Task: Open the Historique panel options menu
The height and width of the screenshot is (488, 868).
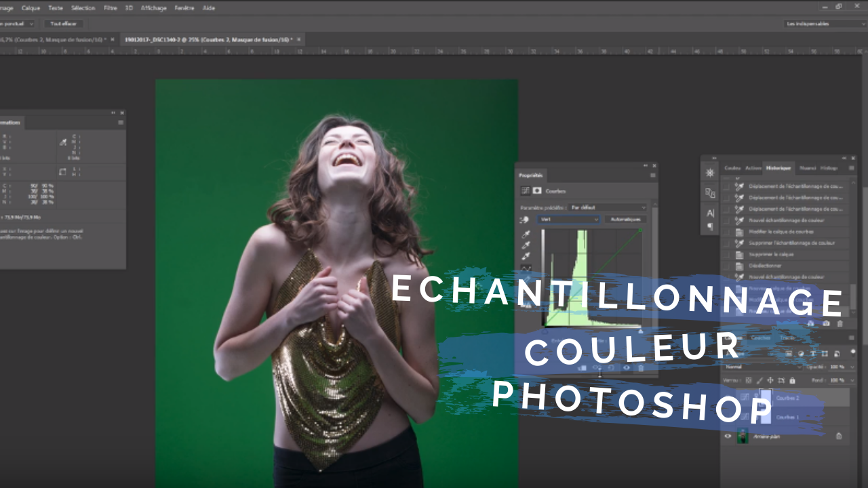Action: pos(852,167)
